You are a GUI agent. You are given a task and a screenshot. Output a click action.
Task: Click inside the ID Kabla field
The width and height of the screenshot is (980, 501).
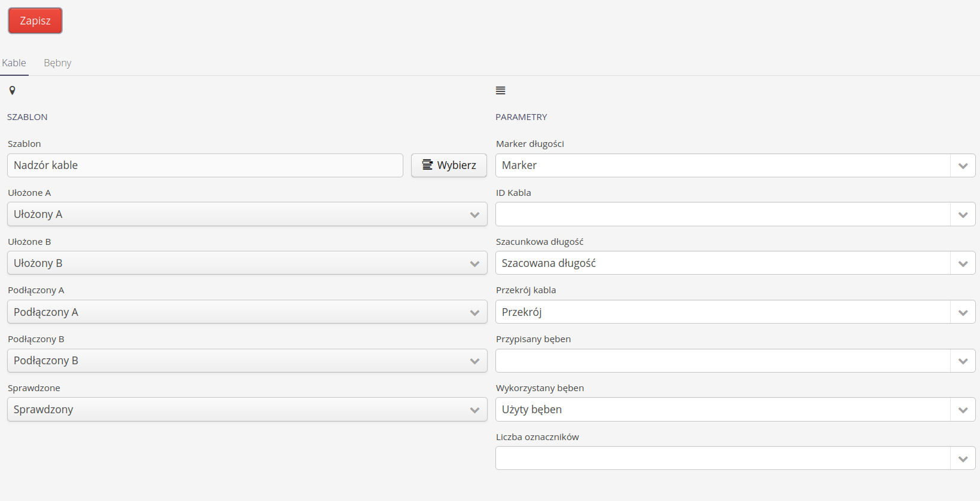click(722, 214)
